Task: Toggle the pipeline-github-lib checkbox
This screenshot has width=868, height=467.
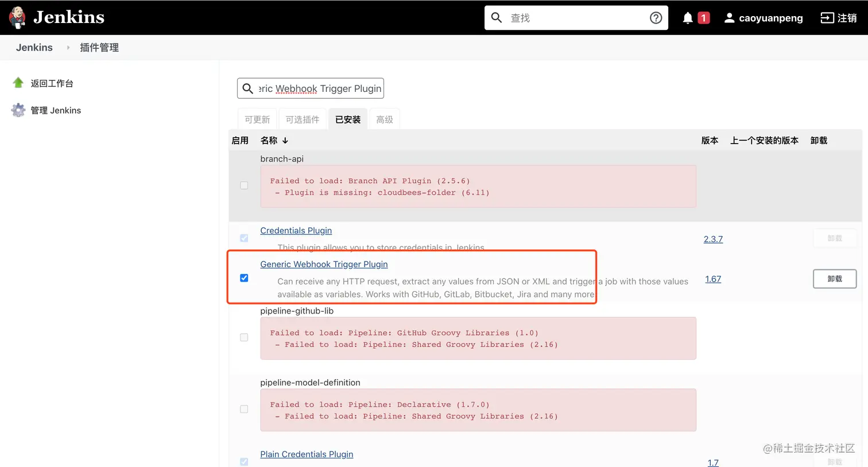Action: (244, 337)
